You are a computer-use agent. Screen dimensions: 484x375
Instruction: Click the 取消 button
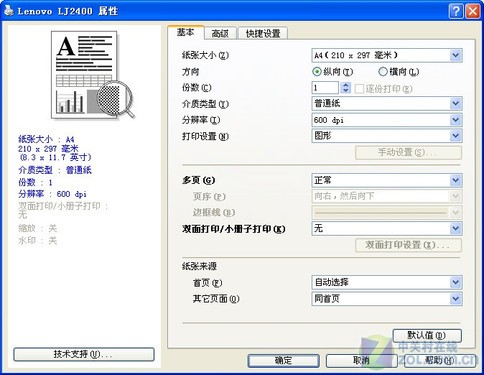(361, 361)
